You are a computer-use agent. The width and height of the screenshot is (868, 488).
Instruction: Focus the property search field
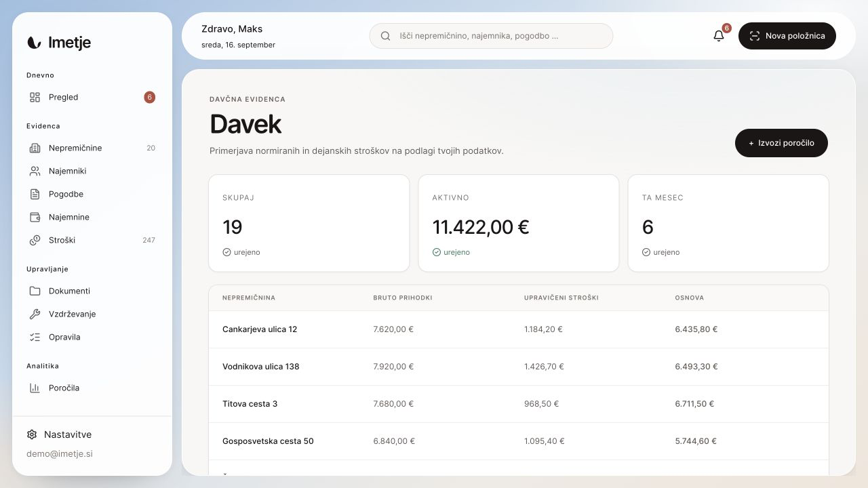coord(491,36)
